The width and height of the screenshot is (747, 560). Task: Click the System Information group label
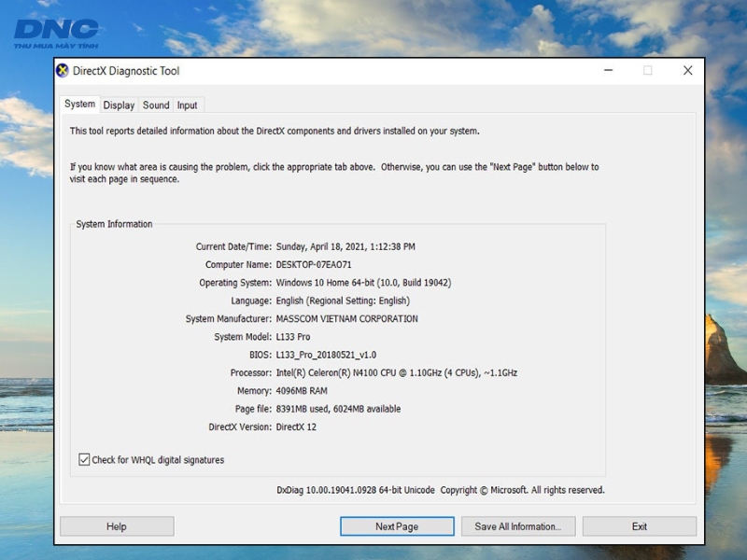(114, 224)
